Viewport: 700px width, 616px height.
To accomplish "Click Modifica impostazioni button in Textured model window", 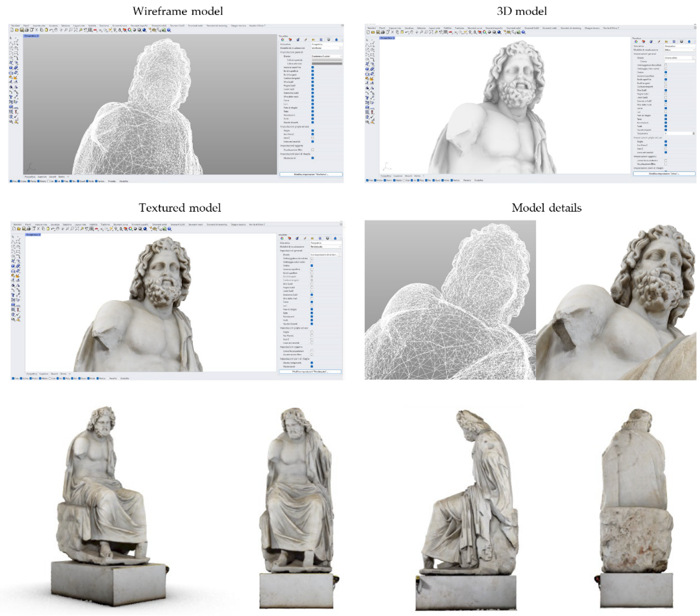I will point(310,371).
